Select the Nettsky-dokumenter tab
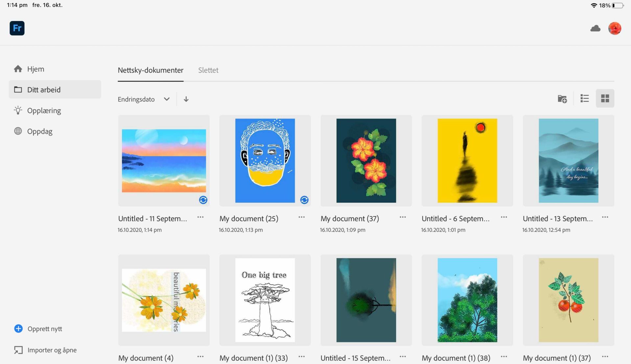 (x=151, y=70)
